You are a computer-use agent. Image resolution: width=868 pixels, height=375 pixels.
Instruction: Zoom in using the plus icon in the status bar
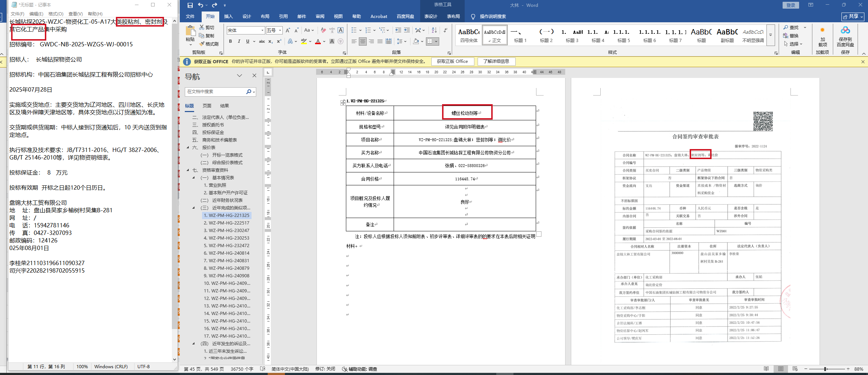pyautogui.click(x=848, y=369)
